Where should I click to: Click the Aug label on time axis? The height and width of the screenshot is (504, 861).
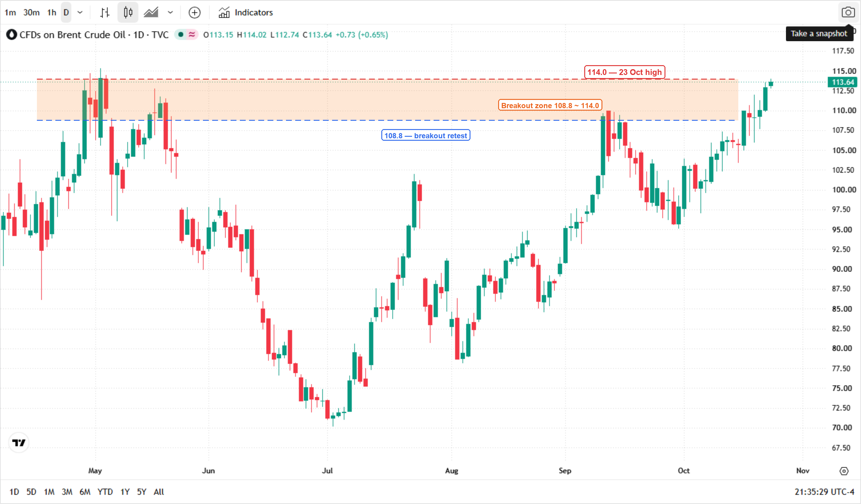pyautogui.click(x=452, y=471)
